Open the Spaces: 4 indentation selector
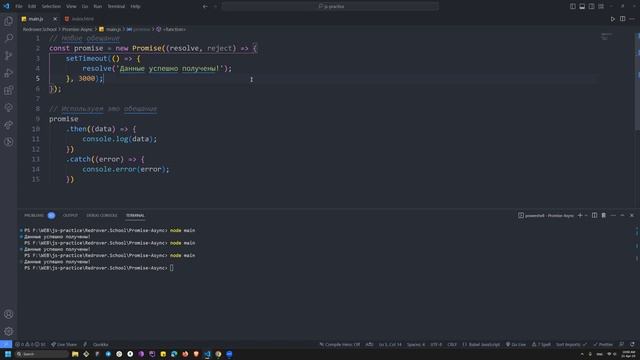 click(416, 344)
